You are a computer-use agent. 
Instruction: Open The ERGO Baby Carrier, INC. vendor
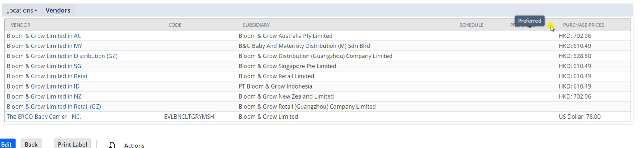pyautogui.click(x=44, y=117)
